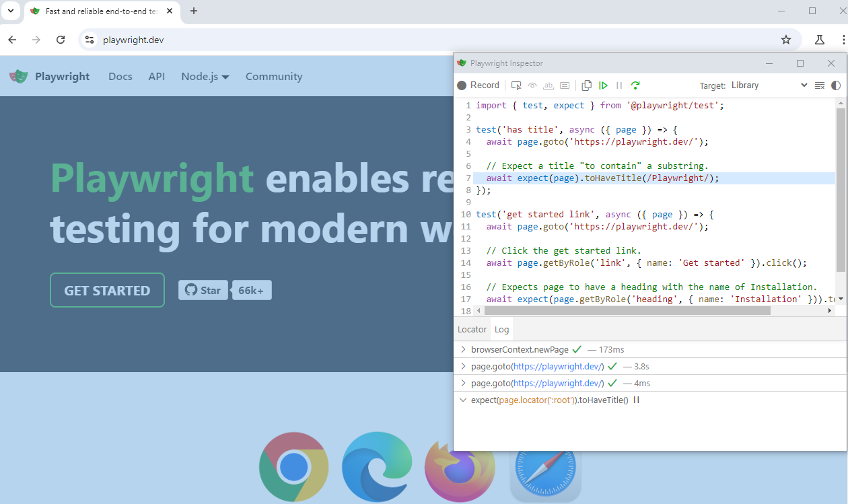Bookmark page with the star icon
848x504 pixels.
click(x=786, y=40)
